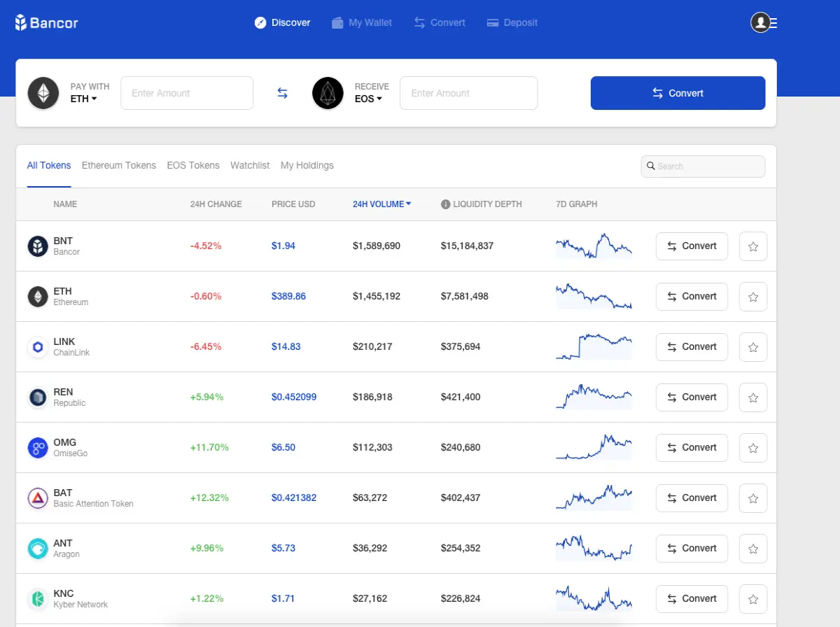Image resolution: width=840 pixels, height=627 pixels.
Task: Focus the Pay With amount field
Action: 187,93
